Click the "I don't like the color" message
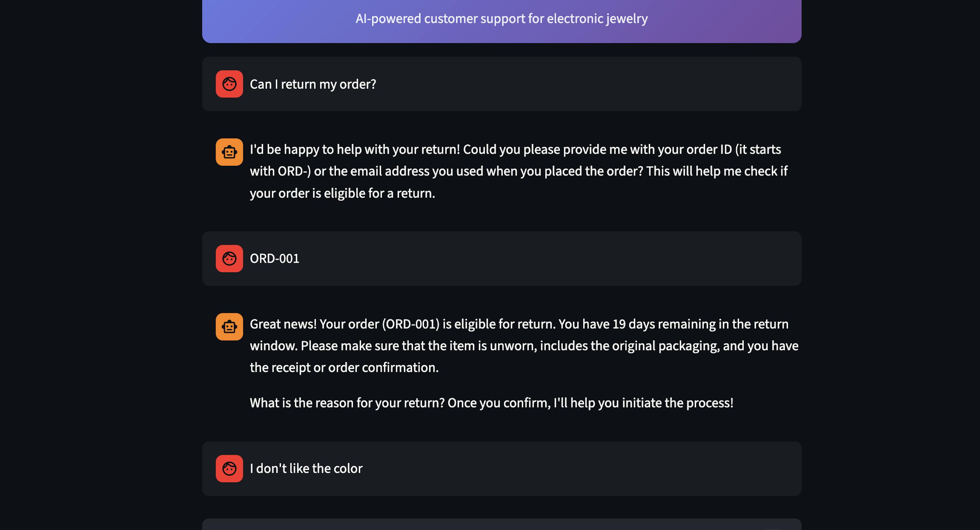Viewport: 980px width, 530px height. pyautogui.click(x=306, y=469)
